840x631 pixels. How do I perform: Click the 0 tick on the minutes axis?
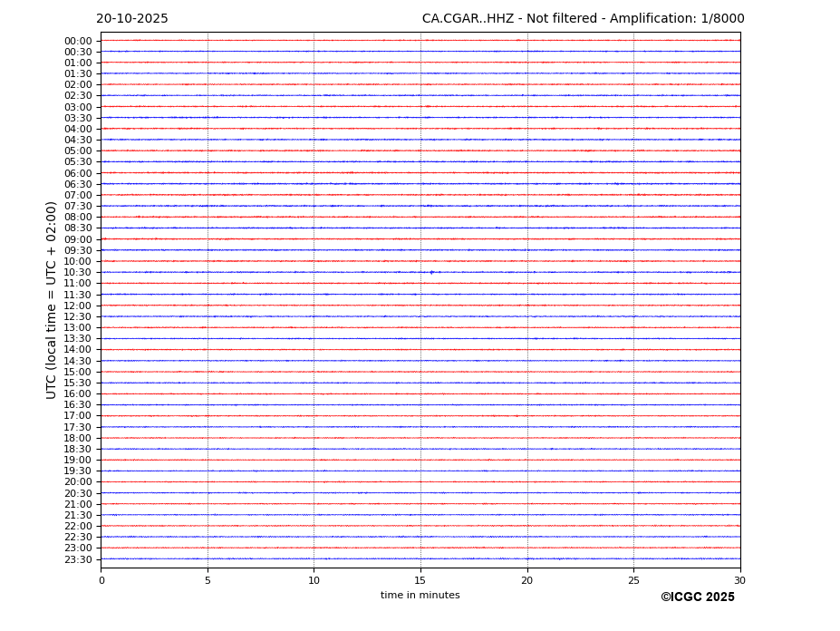(101, 580)
